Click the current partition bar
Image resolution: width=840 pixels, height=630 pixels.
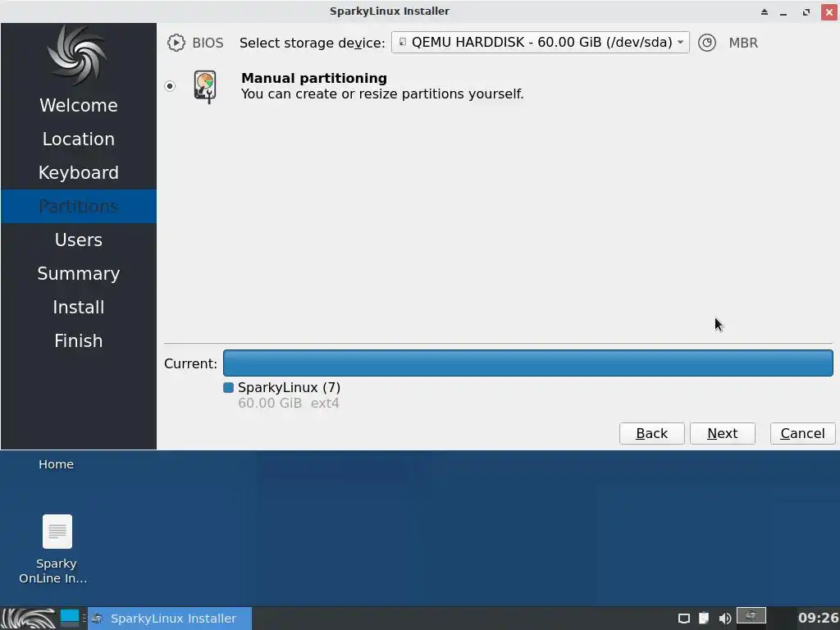pyautogui.click(x=527, y=363)
